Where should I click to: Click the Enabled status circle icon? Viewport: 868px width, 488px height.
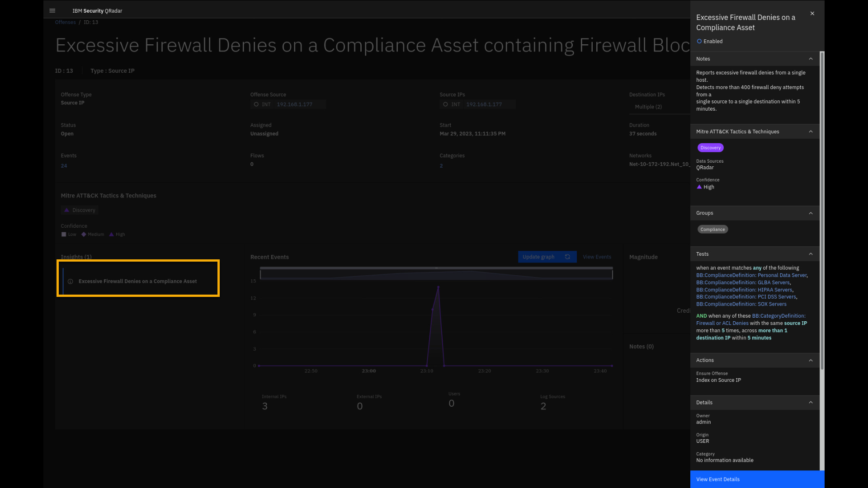pos(699,41)
